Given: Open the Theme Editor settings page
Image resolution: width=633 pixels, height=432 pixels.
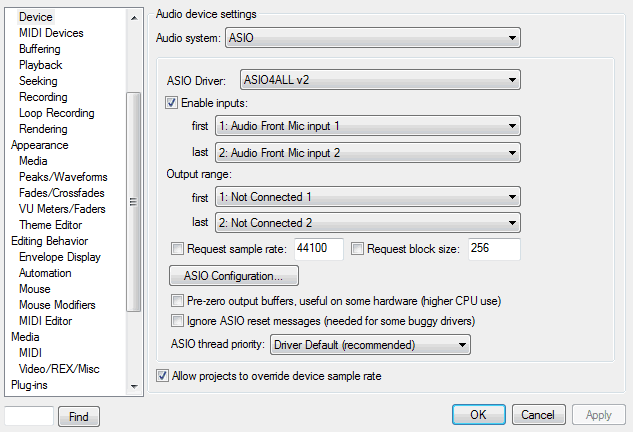Looking at the screenshot, I should (50, 225).
